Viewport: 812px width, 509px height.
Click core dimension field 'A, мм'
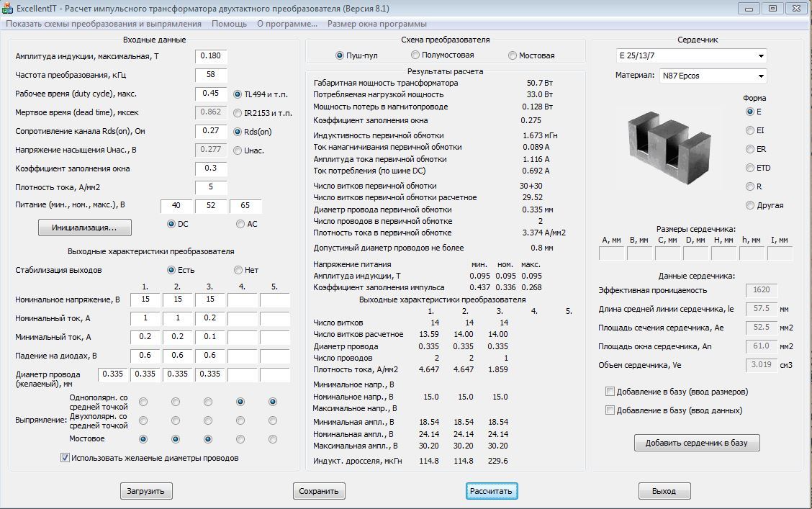[x=612, y=253]
